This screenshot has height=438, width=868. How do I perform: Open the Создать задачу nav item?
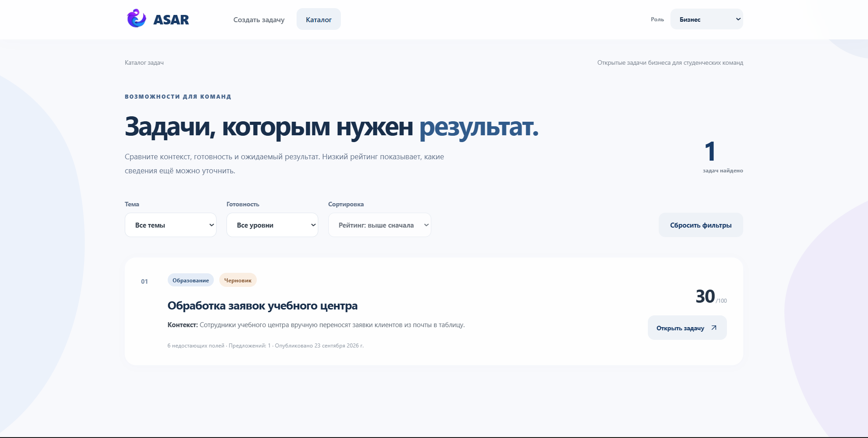[259, 19]
